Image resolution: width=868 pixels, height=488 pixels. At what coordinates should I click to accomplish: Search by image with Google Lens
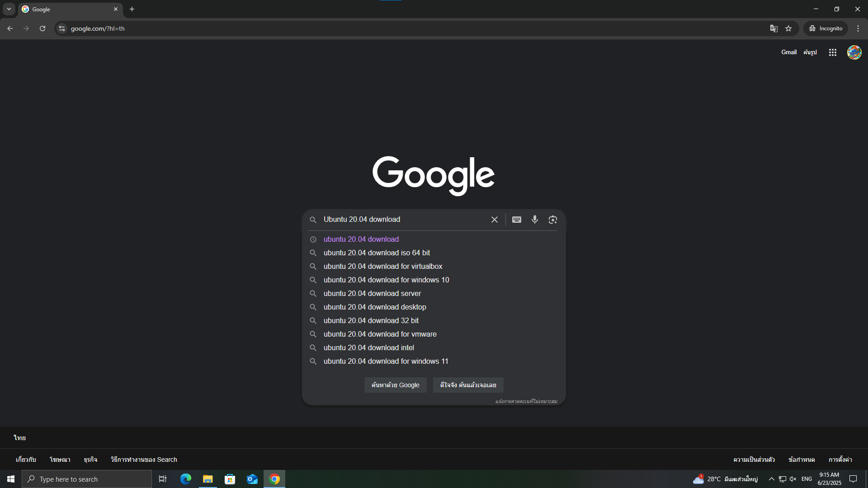click(552, 220)
